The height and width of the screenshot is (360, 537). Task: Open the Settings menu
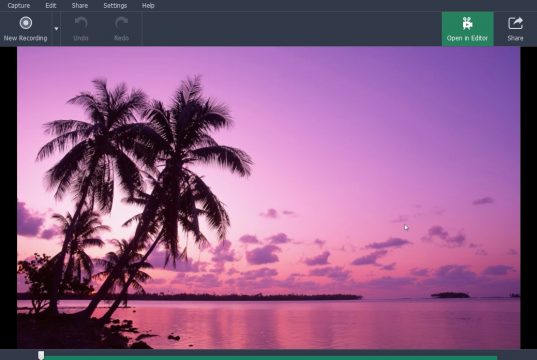115,5
